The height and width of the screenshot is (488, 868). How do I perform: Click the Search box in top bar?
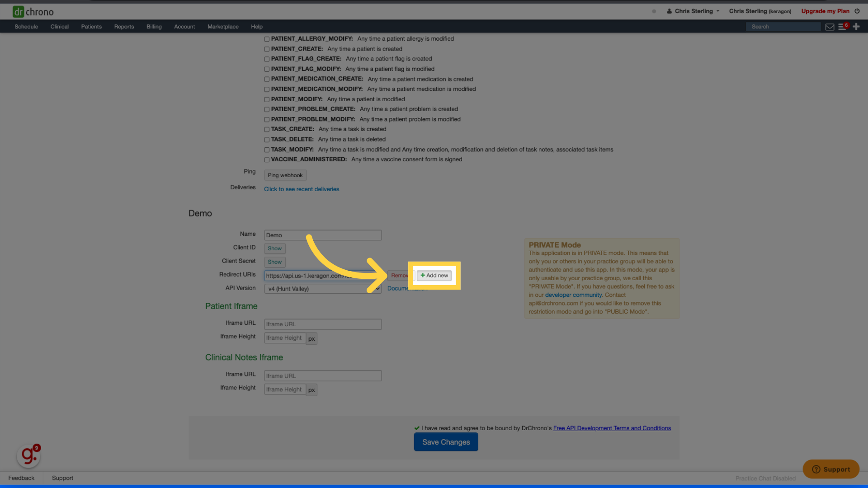[x=783, y=27]
